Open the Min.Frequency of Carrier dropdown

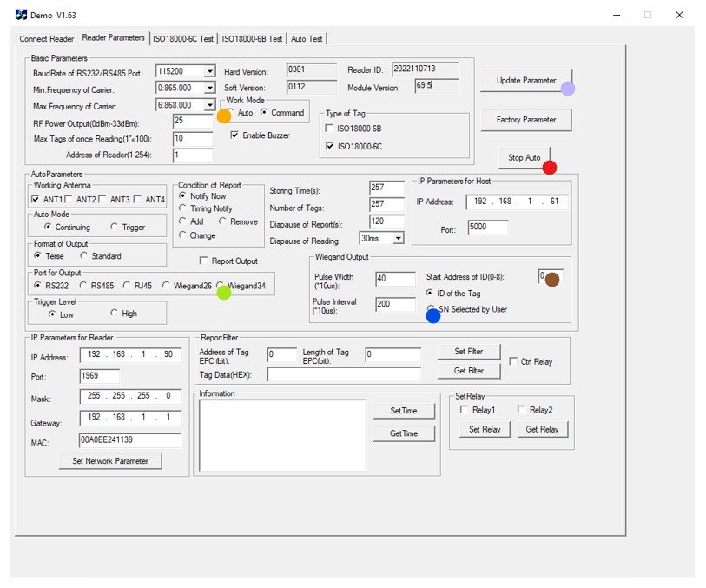(210, 88)
